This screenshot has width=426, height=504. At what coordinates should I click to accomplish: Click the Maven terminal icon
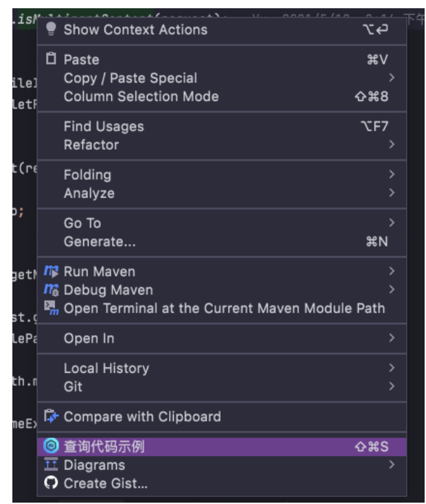pos(51,308)
